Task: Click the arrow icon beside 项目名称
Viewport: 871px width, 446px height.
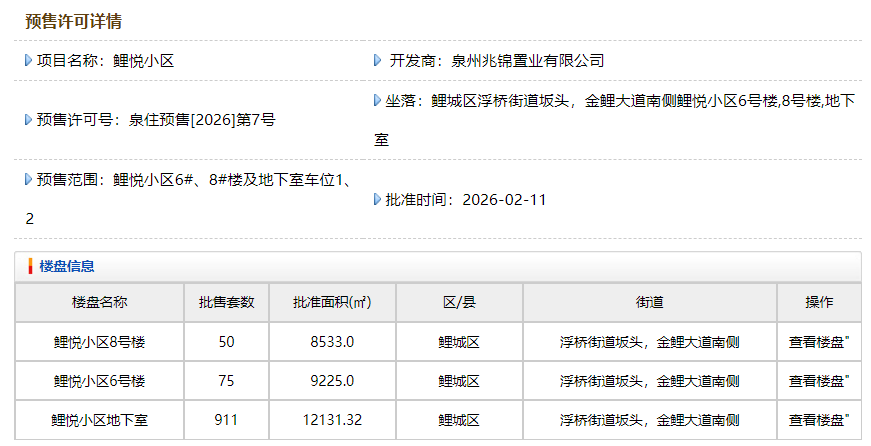Action: tap(29, 61)
